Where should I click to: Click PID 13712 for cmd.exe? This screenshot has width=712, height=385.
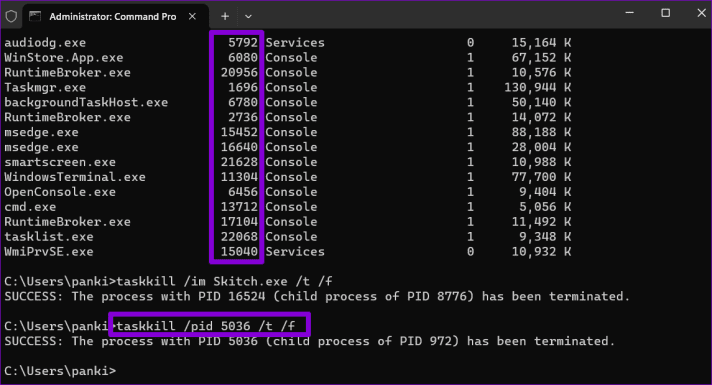pos(239,207)
